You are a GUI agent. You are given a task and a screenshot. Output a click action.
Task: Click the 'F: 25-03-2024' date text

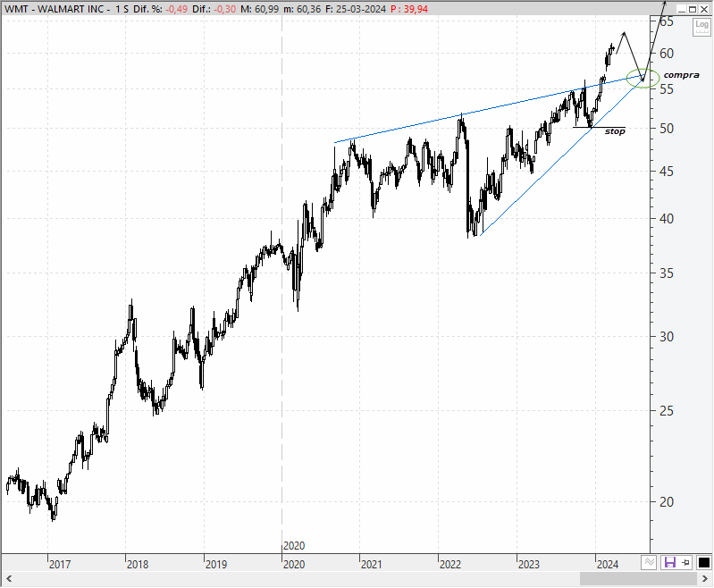click(356, 9)
